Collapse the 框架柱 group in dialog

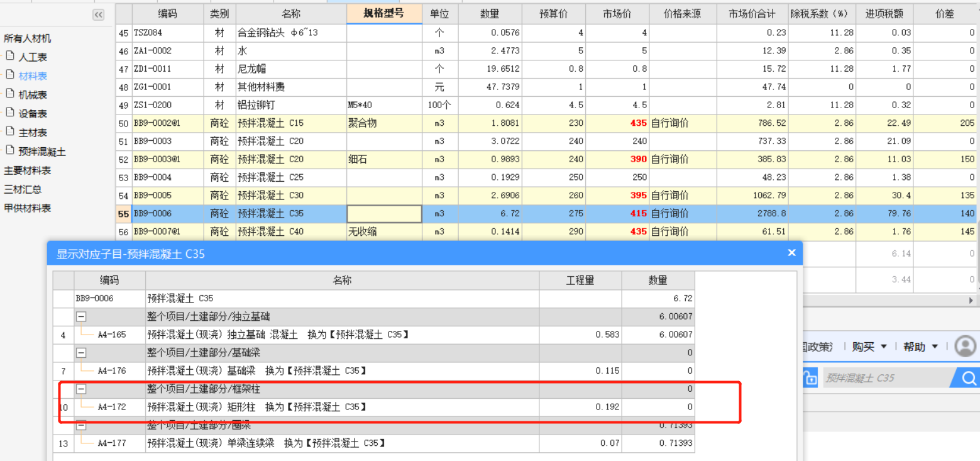tap(81, 389)
